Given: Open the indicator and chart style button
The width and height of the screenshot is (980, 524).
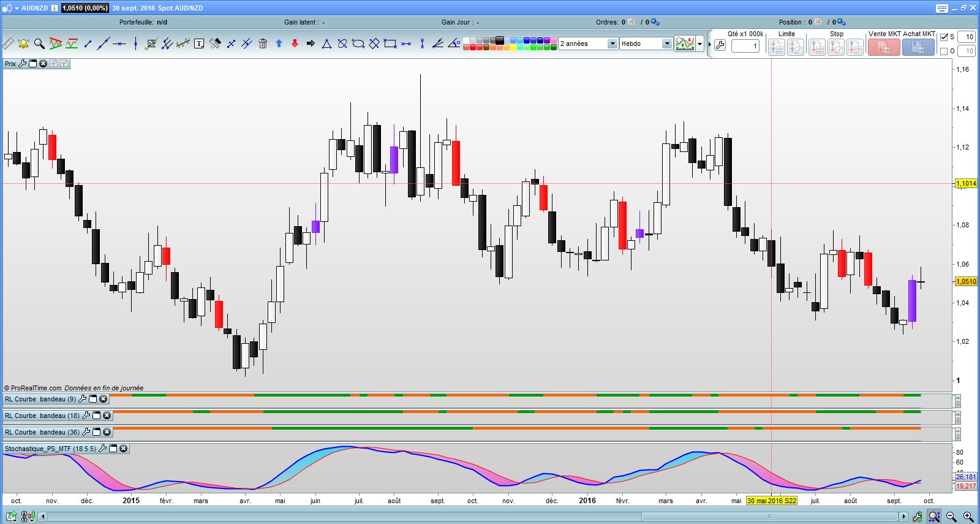Looking at the screenshot, I should pyautogui.click(x=685, y=44).
